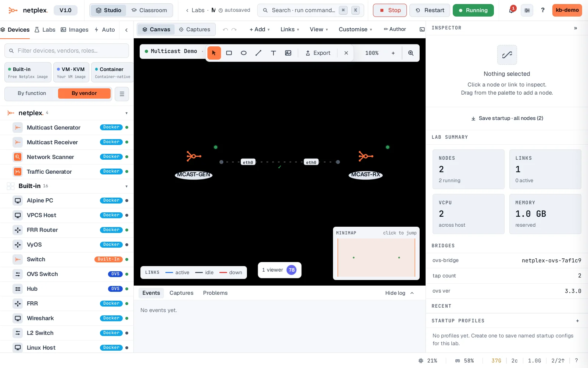Restart the lab
This screenshot has width=588, height=368.
click(x=430, y=10)
